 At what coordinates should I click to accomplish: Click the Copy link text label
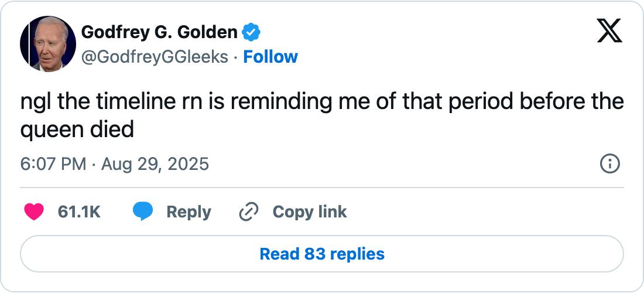coord(310,212)
